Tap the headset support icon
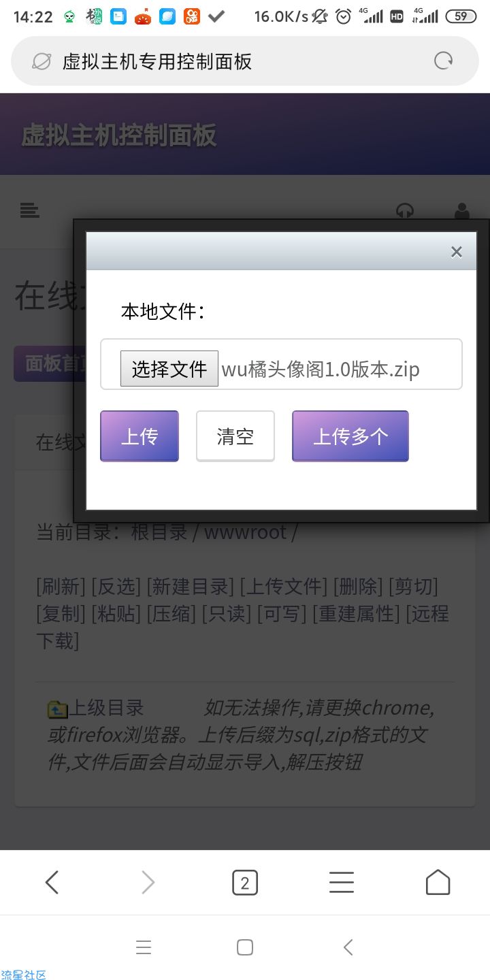This screenshot has height=980, width=490. [405, 210]
